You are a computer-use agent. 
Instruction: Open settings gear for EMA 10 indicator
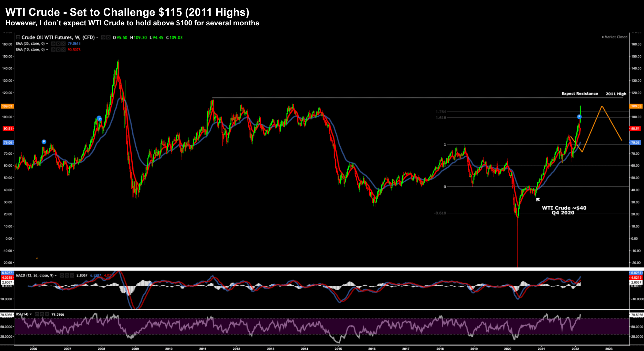[x=58, y=50]
